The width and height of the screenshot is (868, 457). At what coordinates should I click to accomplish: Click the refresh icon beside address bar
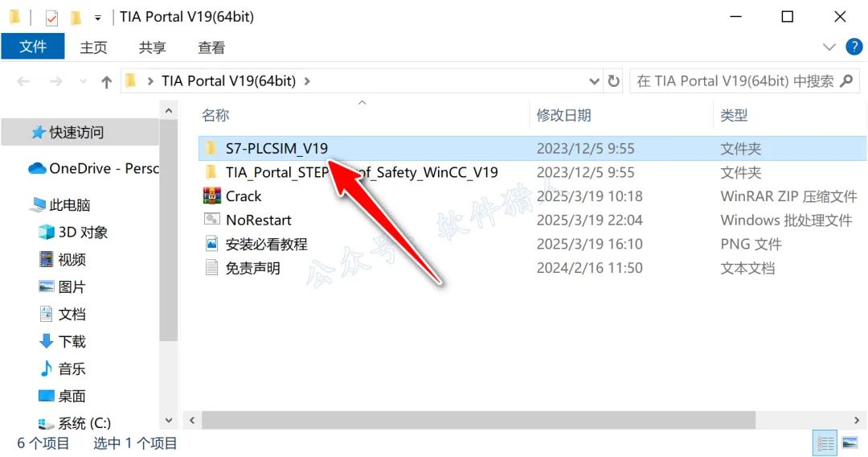coord(613,81)
